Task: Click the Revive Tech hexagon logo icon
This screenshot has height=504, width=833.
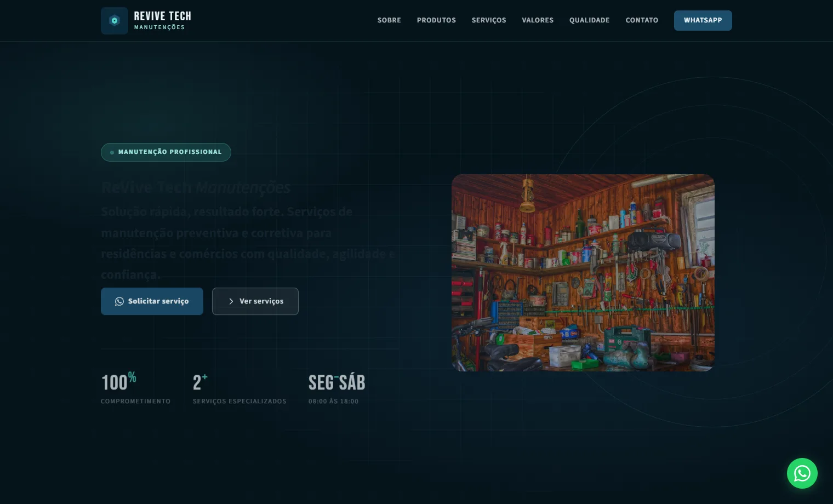Action: coord(115,21)
